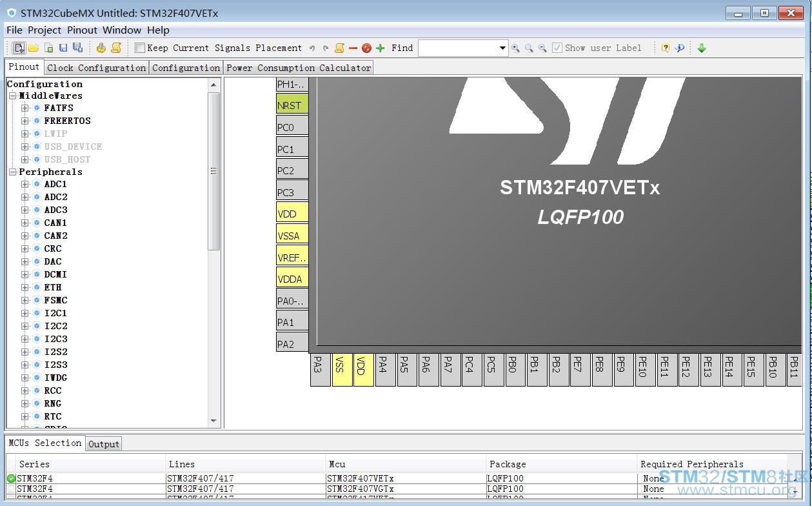Click the generate report printer icon

(x=101, y=48)
